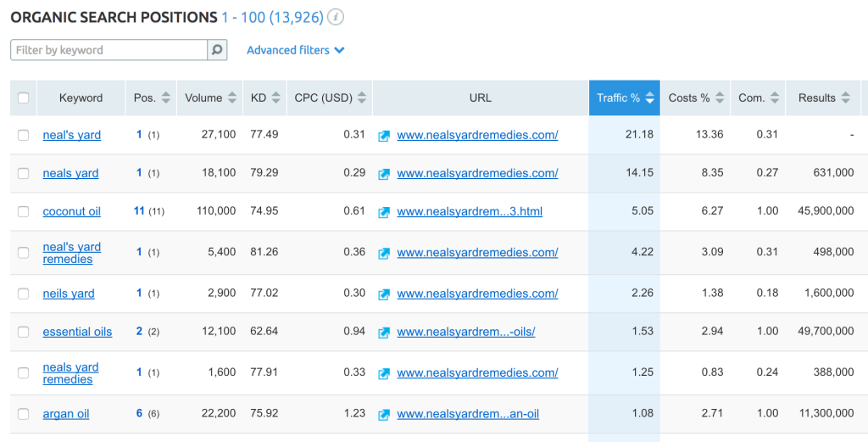Check the box for neal's yard row
The height and width of the screenshot is (442, 868).
point(23,135)
